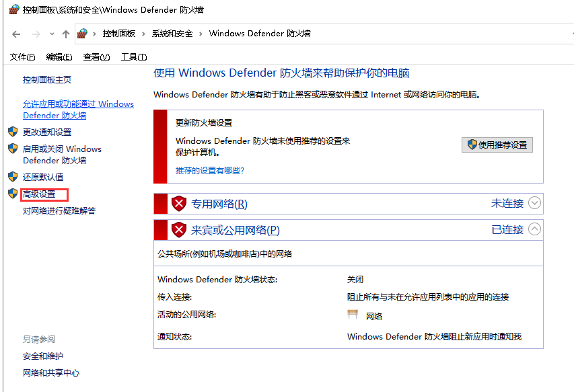This screenshot has width=574, height=392.
Task: Open 启用或关闭 Windows Defender 防火墙
Action: [x=62, y=155]
